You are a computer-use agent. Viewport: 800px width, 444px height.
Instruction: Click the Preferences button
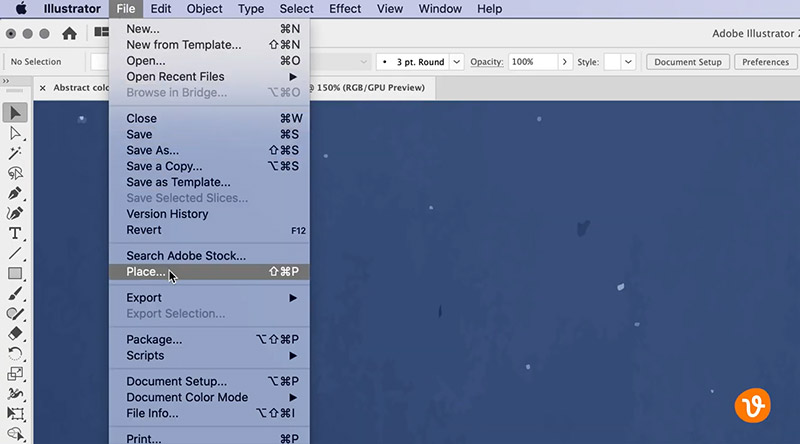(x=765, y=62)
